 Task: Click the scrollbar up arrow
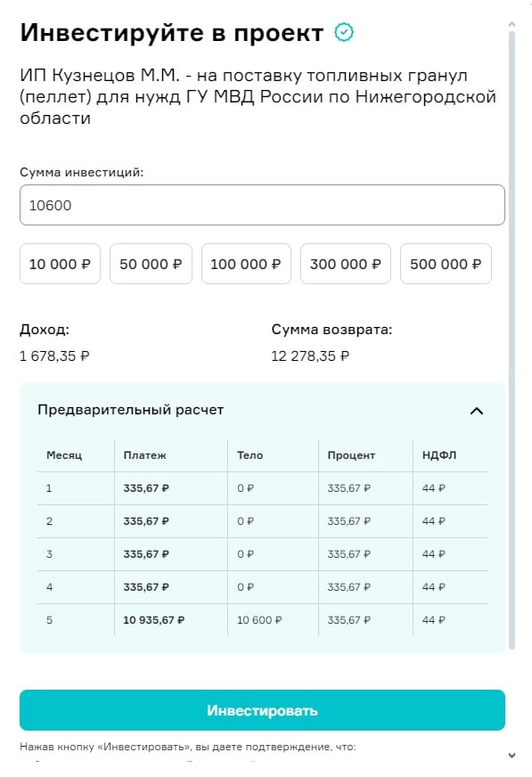[x=512, y=24]
